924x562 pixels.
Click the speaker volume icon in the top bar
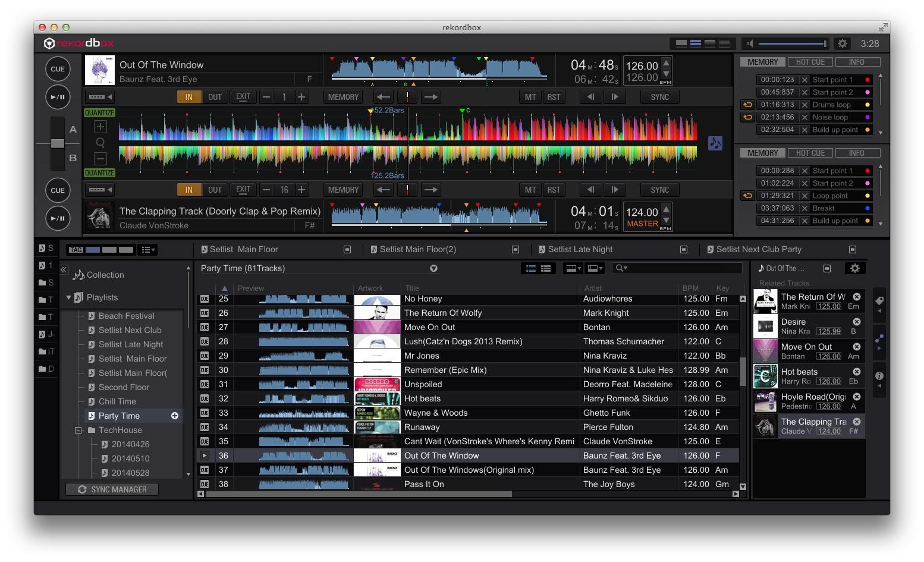[750, 43]
